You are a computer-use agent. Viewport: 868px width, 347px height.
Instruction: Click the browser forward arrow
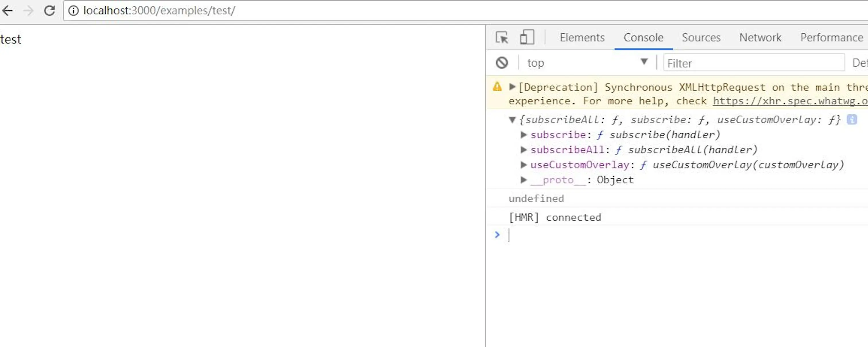tap(29, 11)
